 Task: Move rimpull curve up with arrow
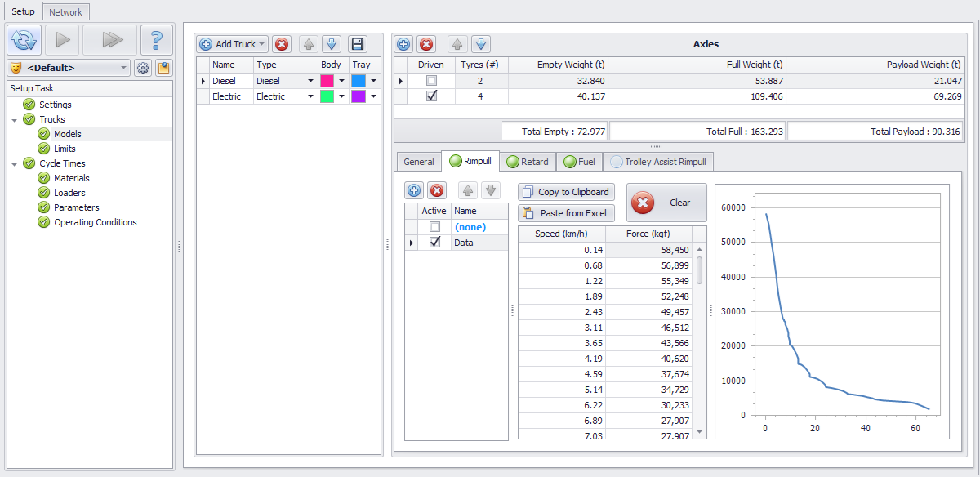[468, 190]
